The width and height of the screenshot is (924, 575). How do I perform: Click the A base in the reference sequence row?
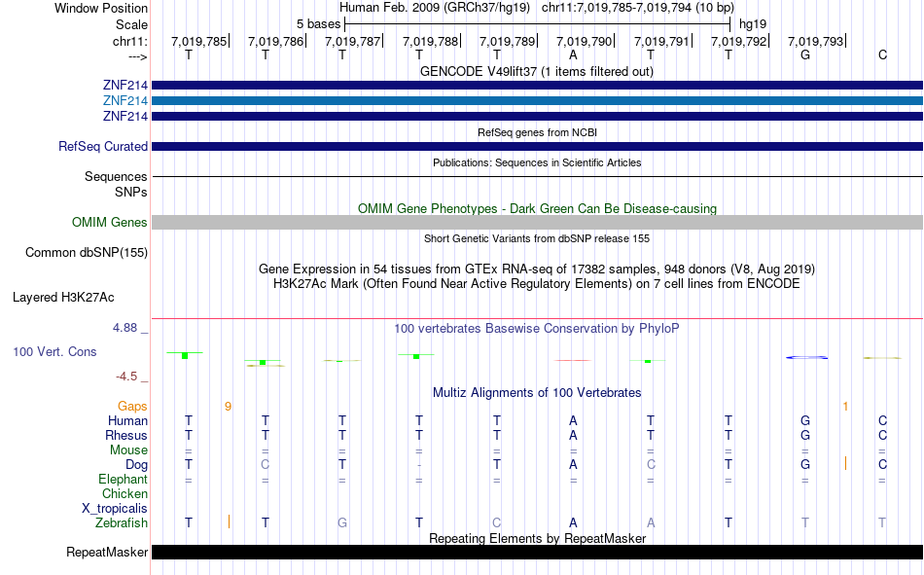tap(573, 54)
